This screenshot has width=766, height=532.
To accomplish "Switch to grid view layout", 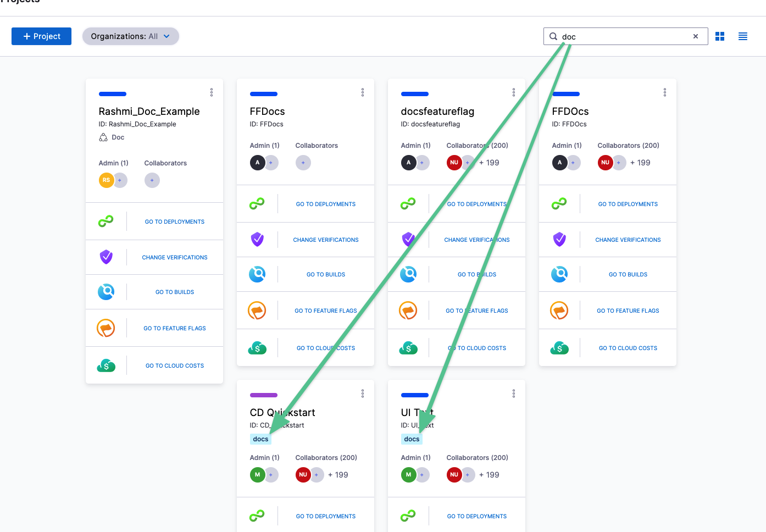I will 720,36.
